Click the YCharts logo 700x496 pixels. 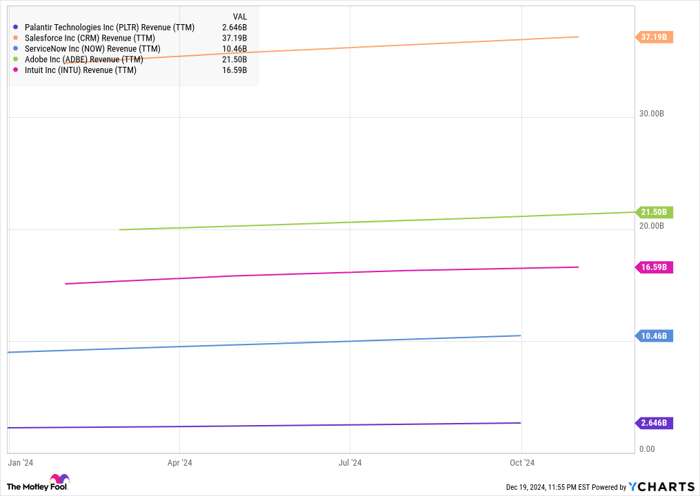662,486
